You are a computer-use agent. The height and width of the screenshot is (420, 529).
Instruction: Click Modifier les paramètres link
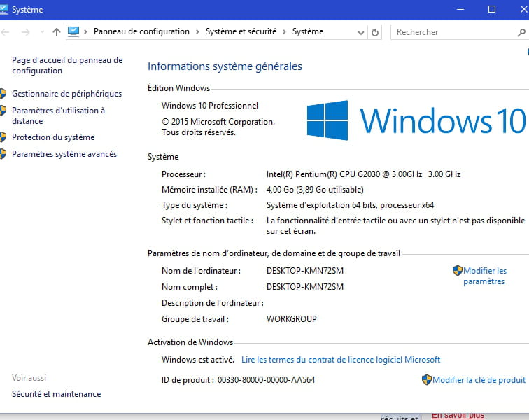[485, 276]
